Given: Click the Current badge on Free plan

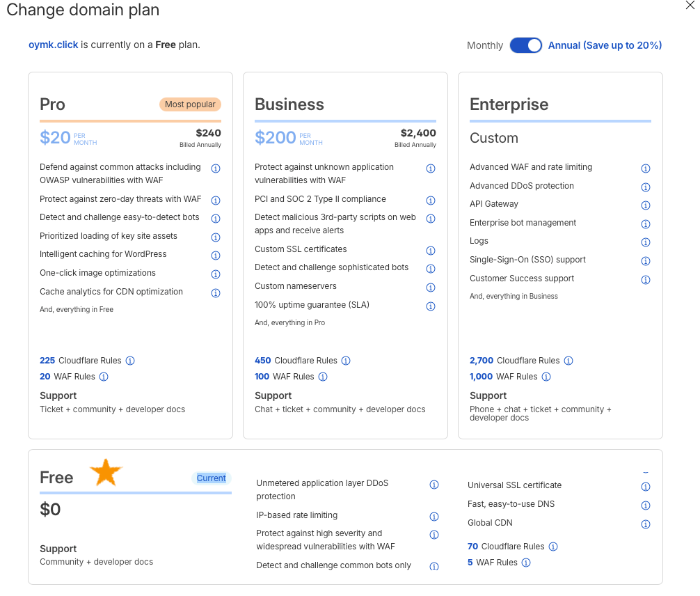Looking at the screenshot, I should click(x=211, y=478).
